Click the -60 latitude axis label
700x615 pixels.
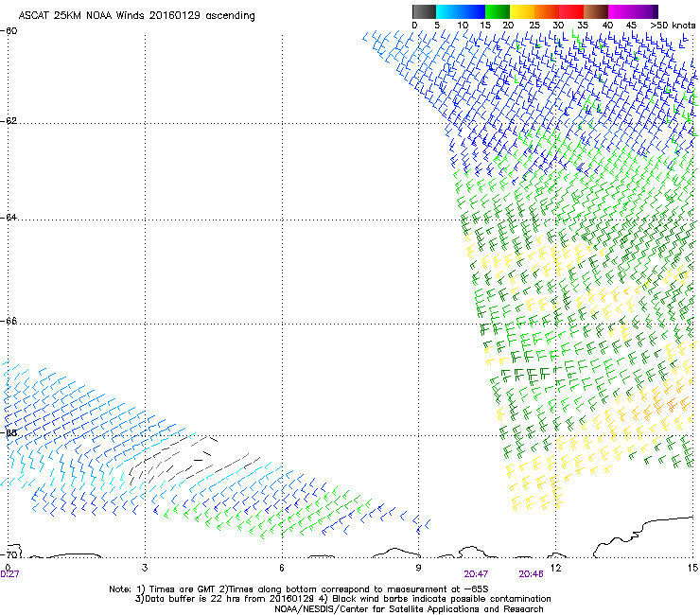(9, 31)
